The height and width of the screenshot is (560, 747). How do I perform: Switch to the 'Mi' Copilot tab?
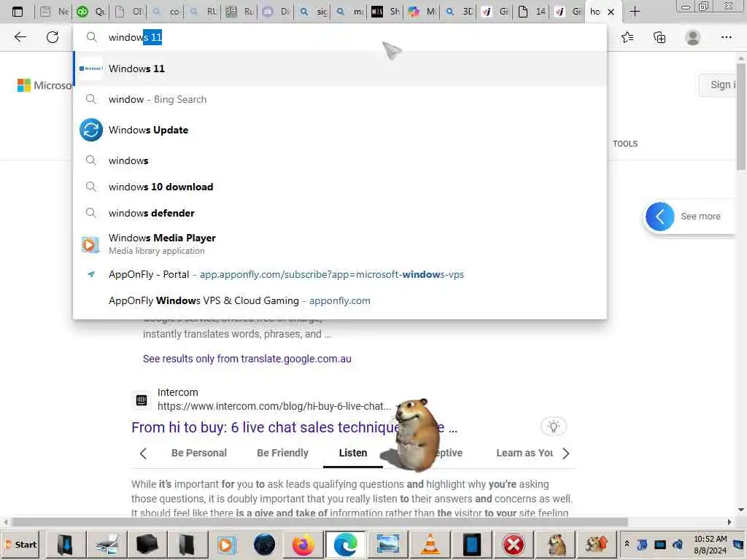[x=422, y=12]
